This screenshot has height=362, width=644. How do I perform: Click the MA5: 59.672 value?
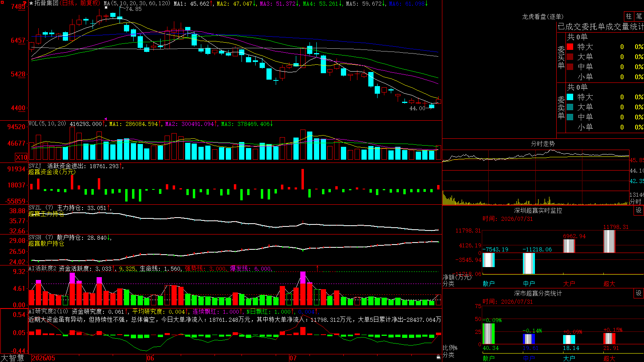(x=366, y=3)
